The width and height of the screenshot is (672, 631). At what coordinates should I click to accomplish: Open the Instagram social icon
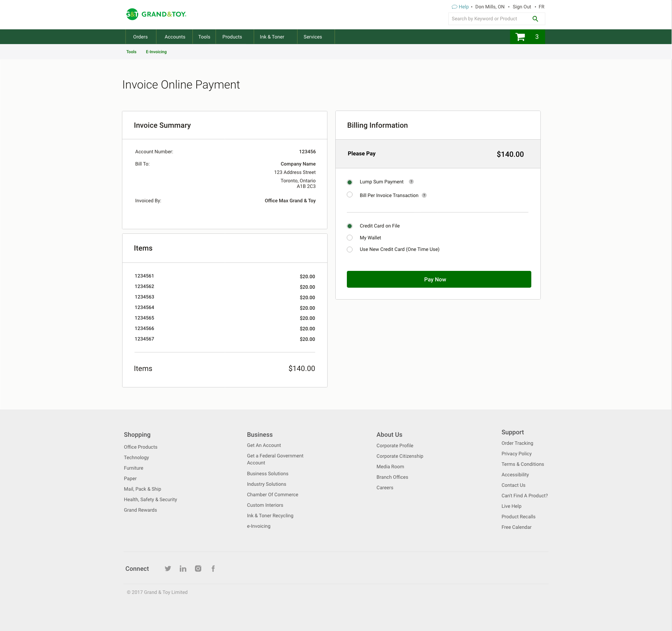[198, 568]
